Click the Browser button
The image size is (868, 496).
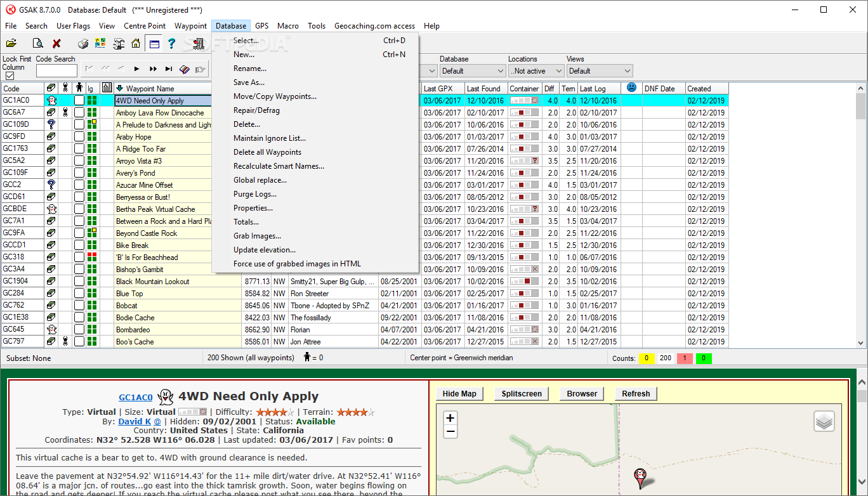[x=582, y=394]
